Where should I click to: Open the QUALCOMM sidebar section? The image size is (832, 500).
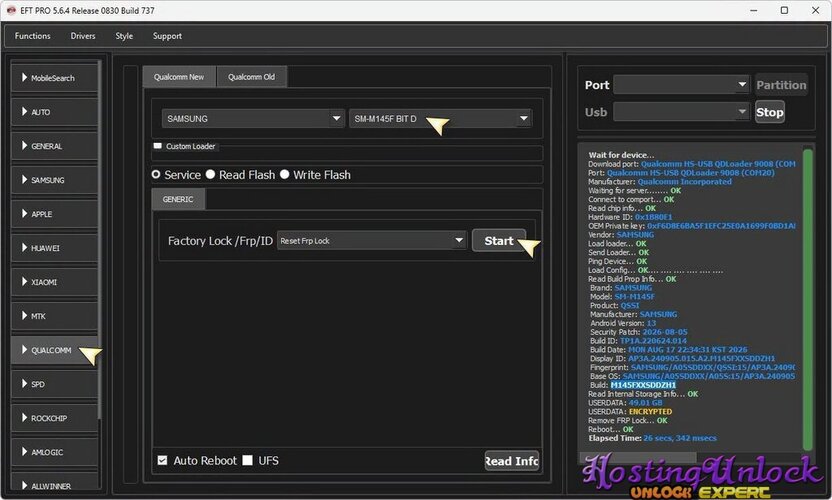coord(54,350)
